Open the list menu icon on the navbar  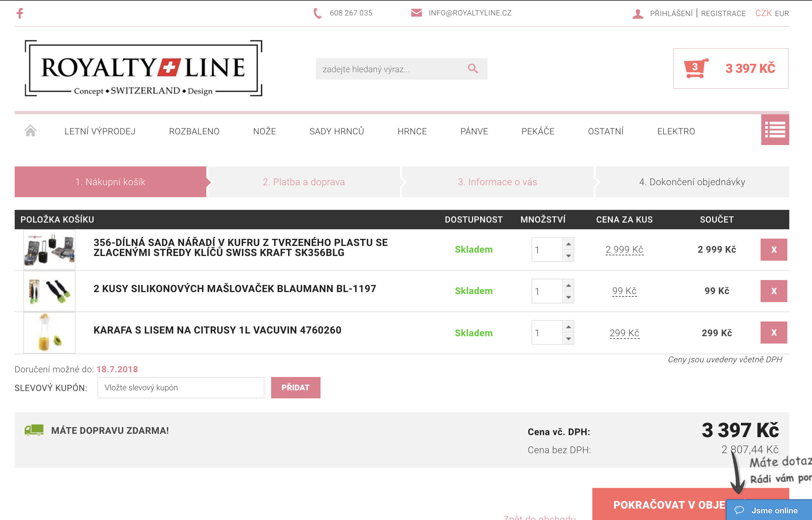(775, 130)
